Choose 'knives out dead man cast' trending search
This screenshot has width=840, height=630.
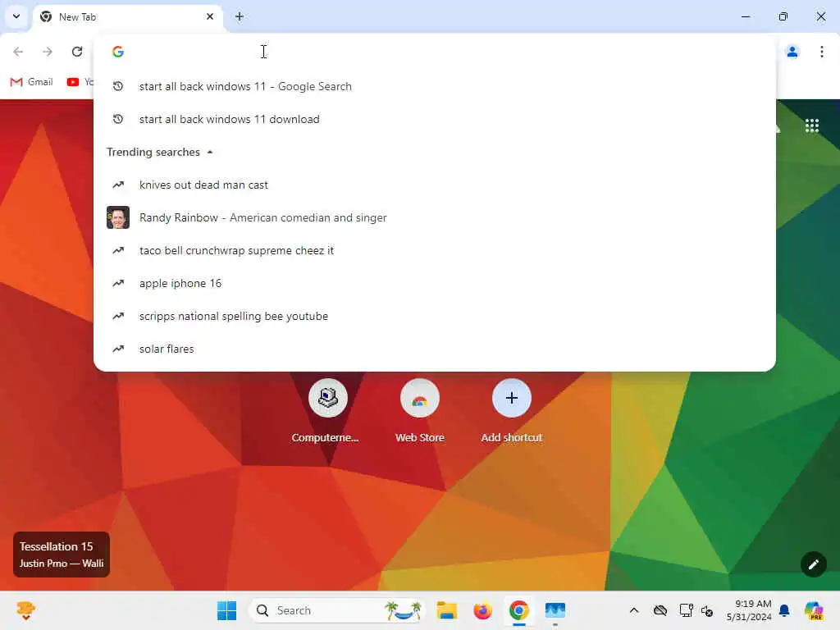pyautogui.click(x=435, y=185)
